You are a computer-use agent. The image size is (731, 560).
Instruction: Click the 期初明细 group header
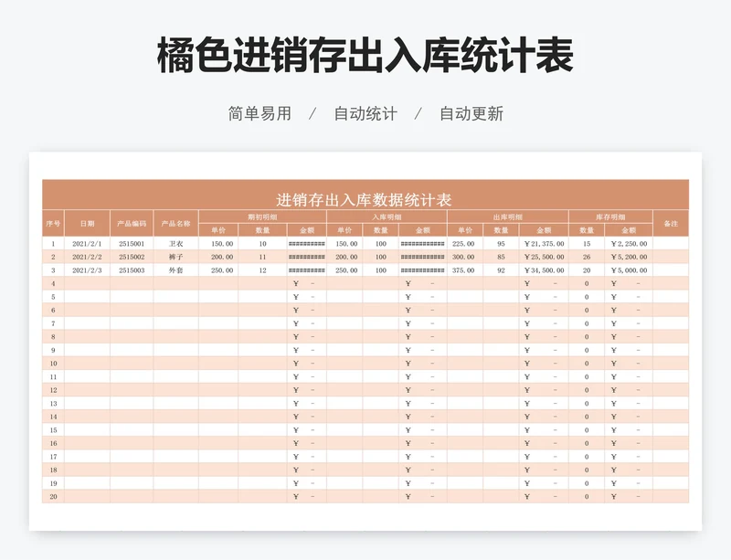click(x=262, y=217)
